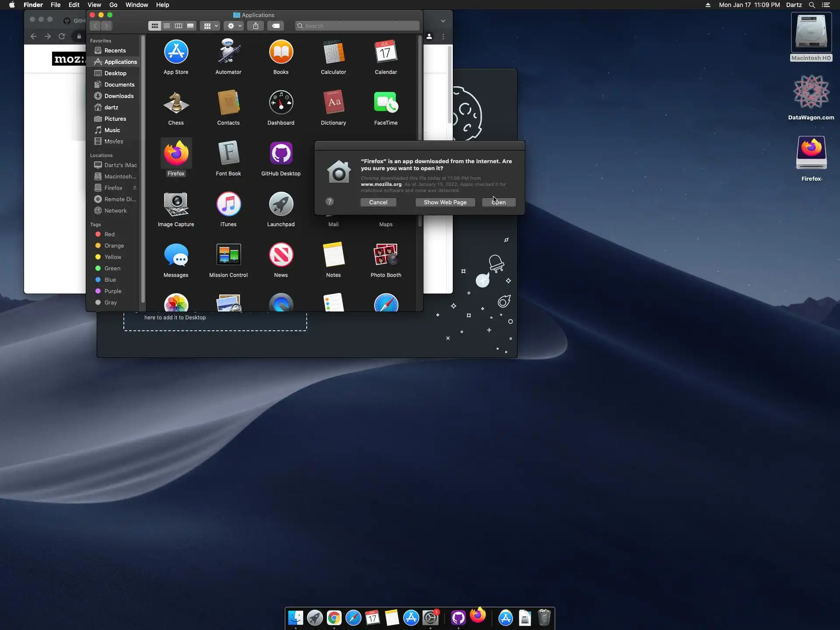This screenshot has height=630, width=840.
Task: Switch Finder to list view
Action: coord(167,26)
